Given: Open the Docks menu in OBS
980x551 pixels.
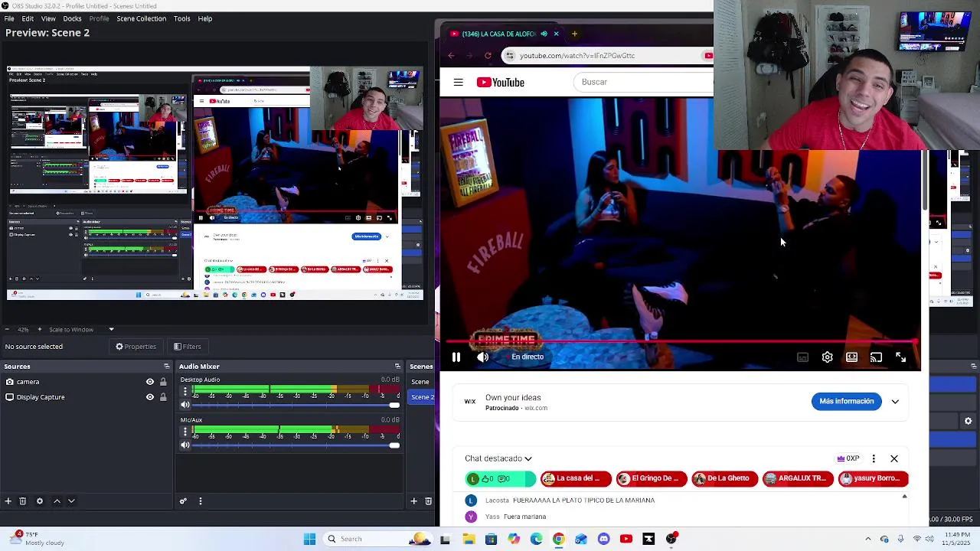Looking at the screenshot, I should [x=72, y=18].
